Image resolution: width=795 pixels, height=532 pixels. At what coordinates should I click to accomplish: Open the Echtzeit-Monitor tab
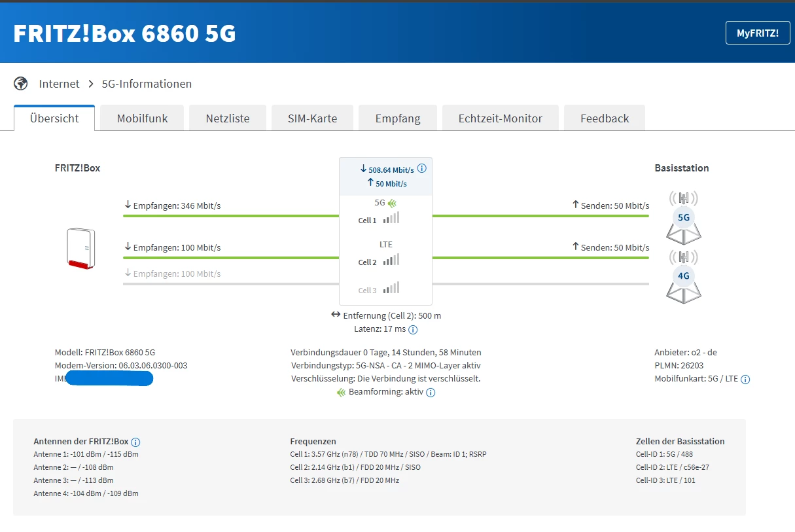pos(501,118)
